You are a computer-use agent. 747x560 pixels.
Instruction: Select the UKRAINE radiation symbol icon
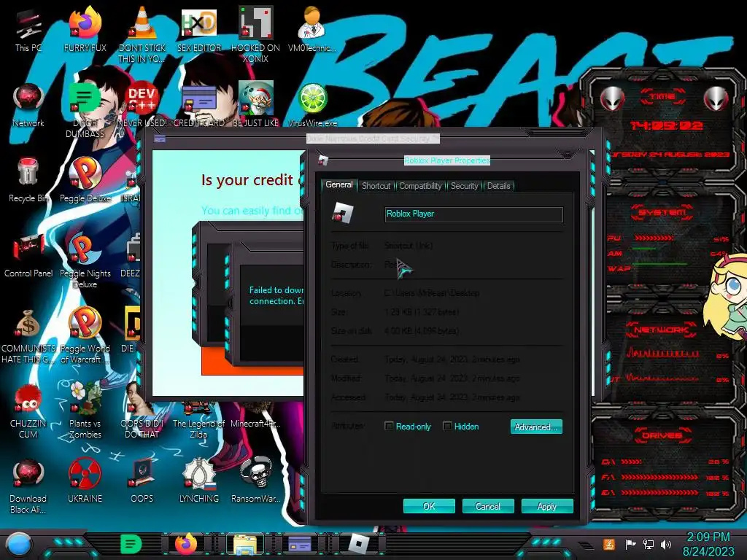tap(85, 481)
